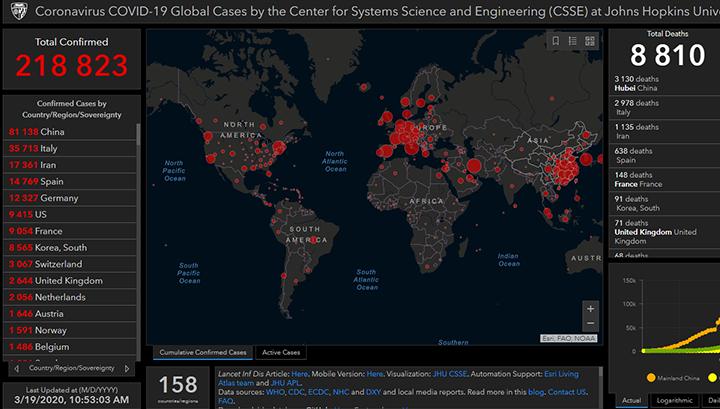720x409 pixels.
Task: Select Korea, South in confirmed cases list
Action: click(x=47, y=246)
